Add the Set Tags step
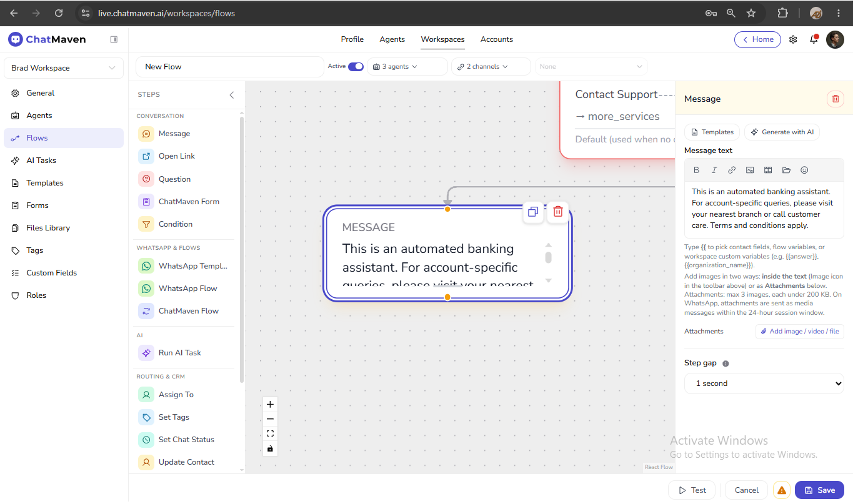This screenshot has height=504, width=853. pyautogui.click(x=185, y=417)
